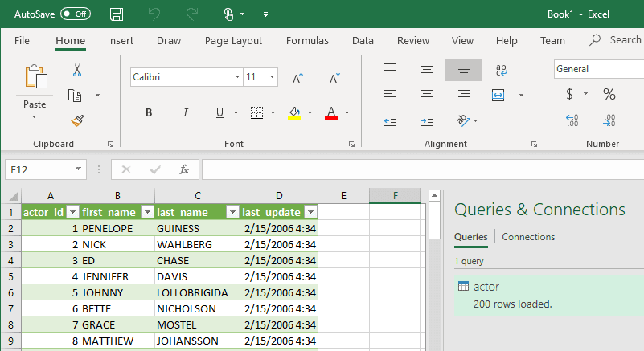Switch to the Draw tab
This screenshot has height=351, width=644.
tap(169, 40)
